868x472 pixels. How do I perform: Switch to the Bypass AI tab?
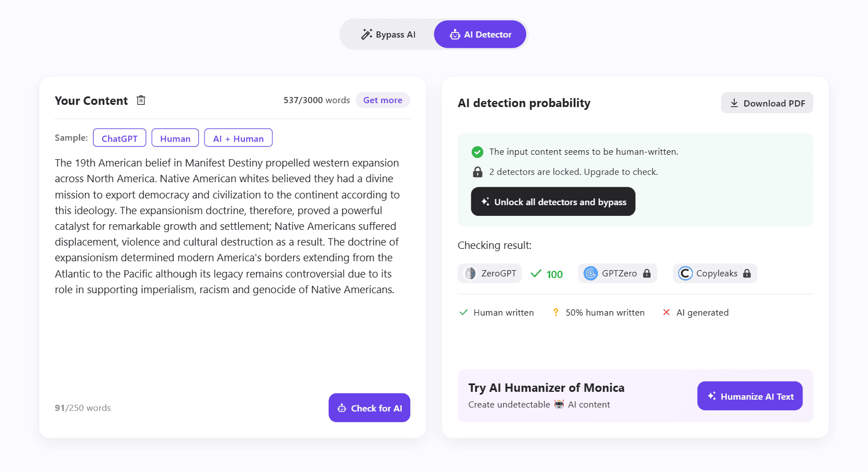tap(388, 35)
